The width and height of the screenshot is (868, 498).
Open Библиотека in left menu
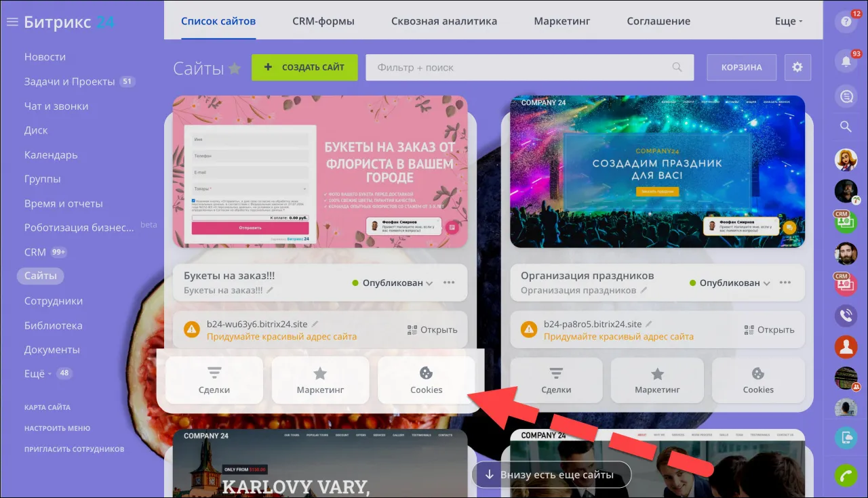pos(54,325)
